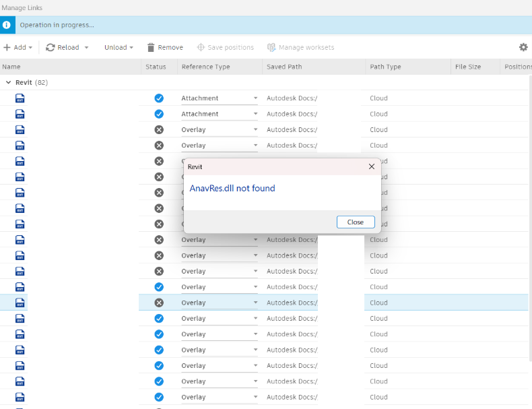Screen dimensions: 532x409
Task: Click the checkmark status just below the highlighted row
Action: (159, 319)
